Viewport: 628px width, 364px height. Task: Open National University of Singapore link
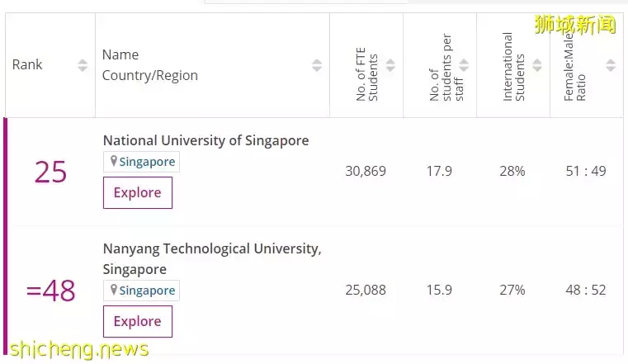click(205, 140)
